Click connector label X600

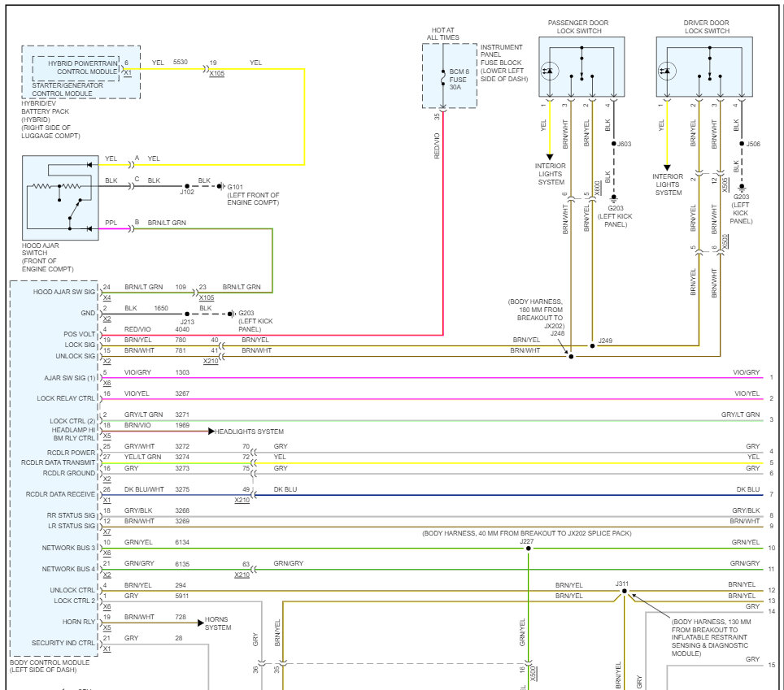(597, 189)
